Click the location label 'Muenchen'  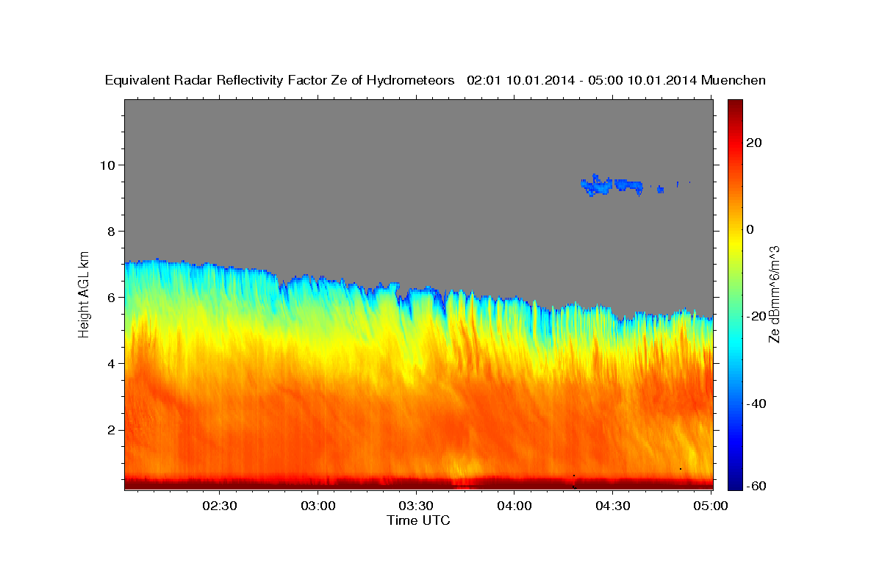coord(734,80)
